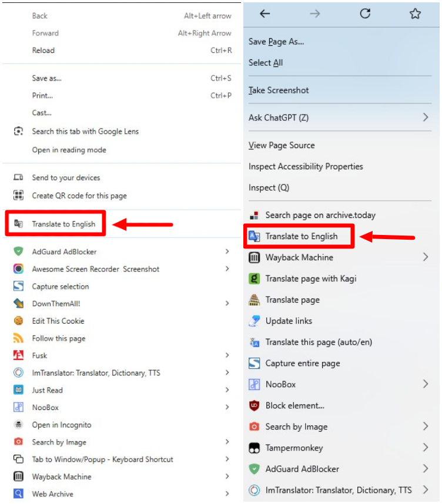The height and width of the screenshot is (504, 442).
Task: Click the Chrome Translate to English icon
Action: 18,223
